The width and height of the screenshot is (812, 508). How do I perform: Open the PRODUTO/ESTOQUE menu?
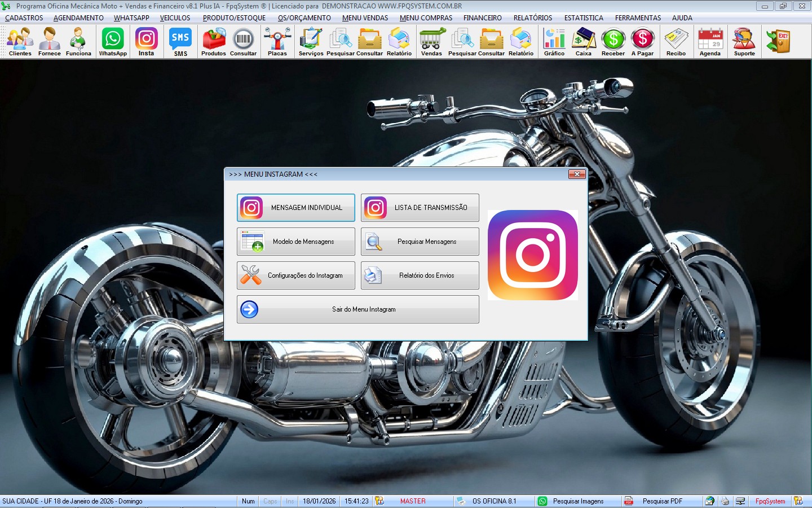tap(234, 18)
